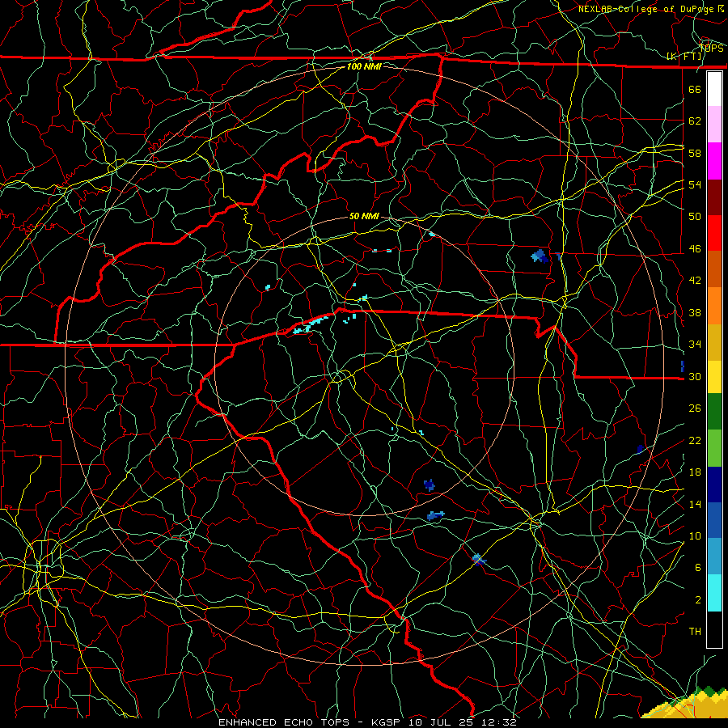Click the 'ENHANCED ECHO TOPS' title text

[x=284, y=722]
